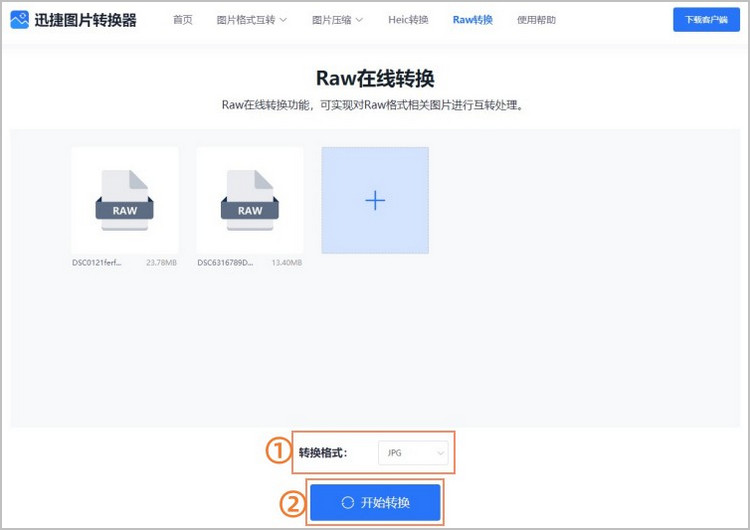Click the Raw在线转换 heading
This screenshot has width=750, height=530.
tap(375, 78)
